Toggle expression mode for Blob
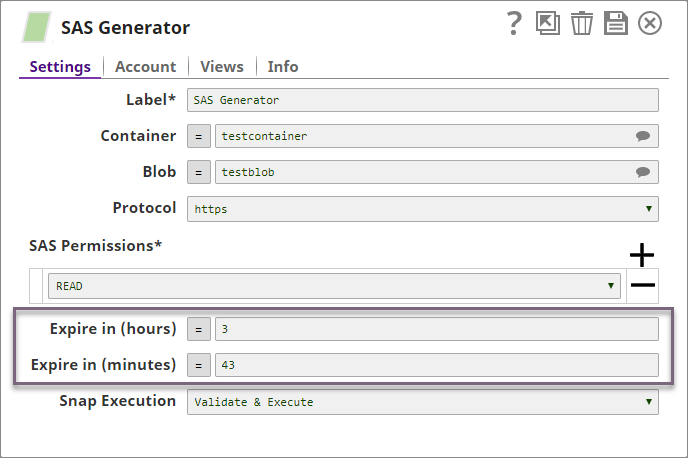Viewport: 688px width, 458px height. pyautogui.click(x=199, y=172)
